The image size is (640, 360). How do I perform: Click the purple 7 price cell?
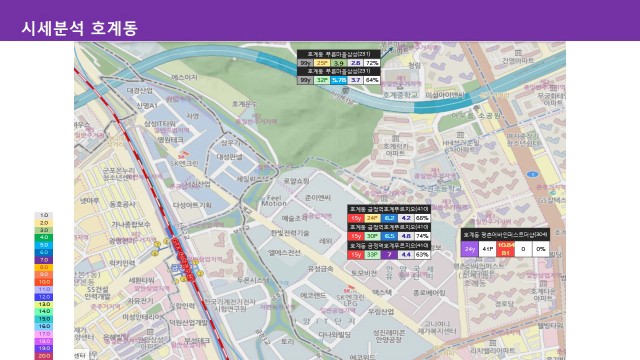[x=389, y=255]
